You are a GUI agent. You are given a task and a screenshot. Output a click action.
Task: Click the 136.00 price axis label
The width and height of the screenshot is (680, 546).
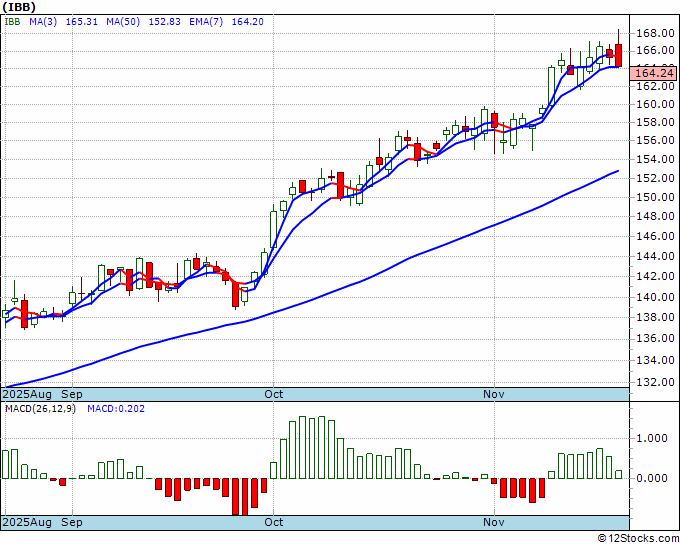coord(655,338)
